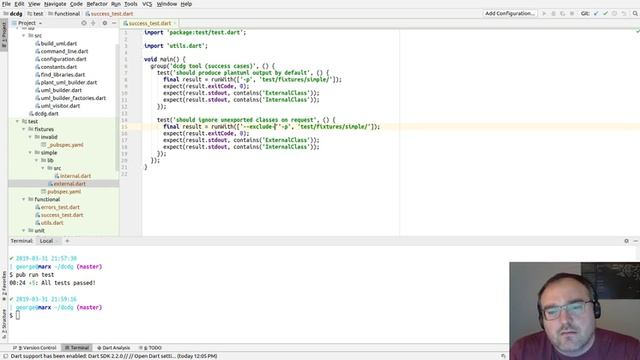Open Version Control tool window

tap(35, 348)
